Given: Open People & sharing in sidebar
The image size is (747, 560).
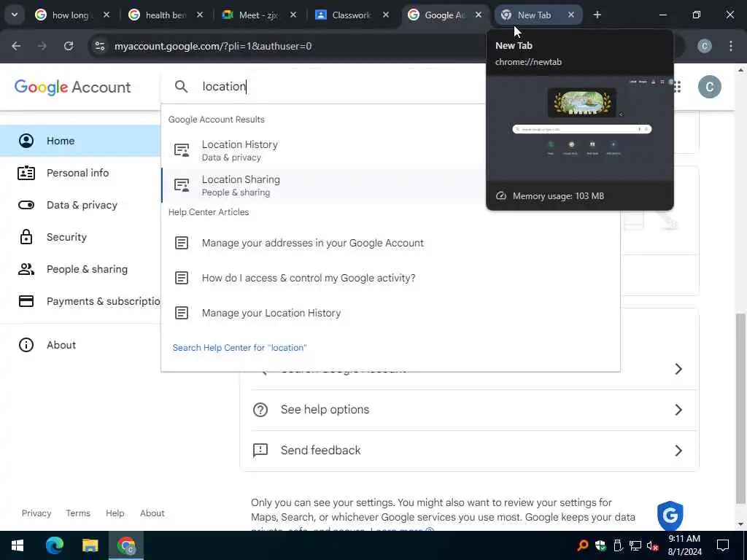Looking at the screenshot, I should (x=80, y=269).
